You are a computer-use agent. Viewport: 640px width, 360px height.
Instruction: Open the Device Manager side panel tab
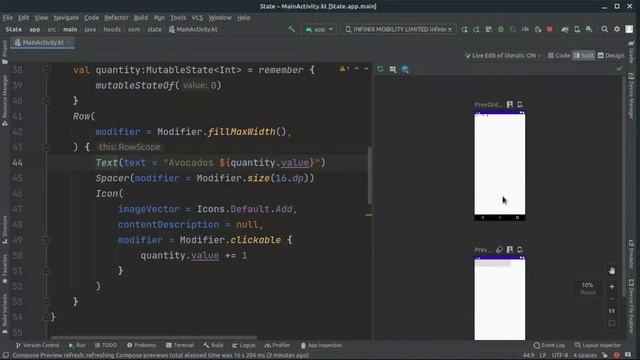pyautogui.click(x=631, y=96)
